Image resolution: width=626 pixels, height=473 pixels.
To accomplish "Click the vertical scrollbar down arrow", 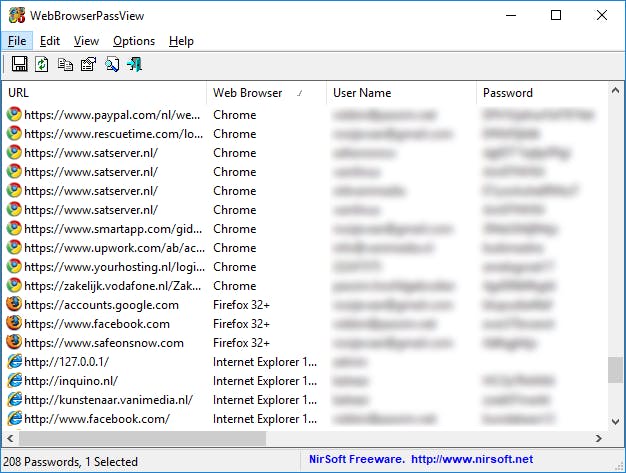I will [616, 422].
